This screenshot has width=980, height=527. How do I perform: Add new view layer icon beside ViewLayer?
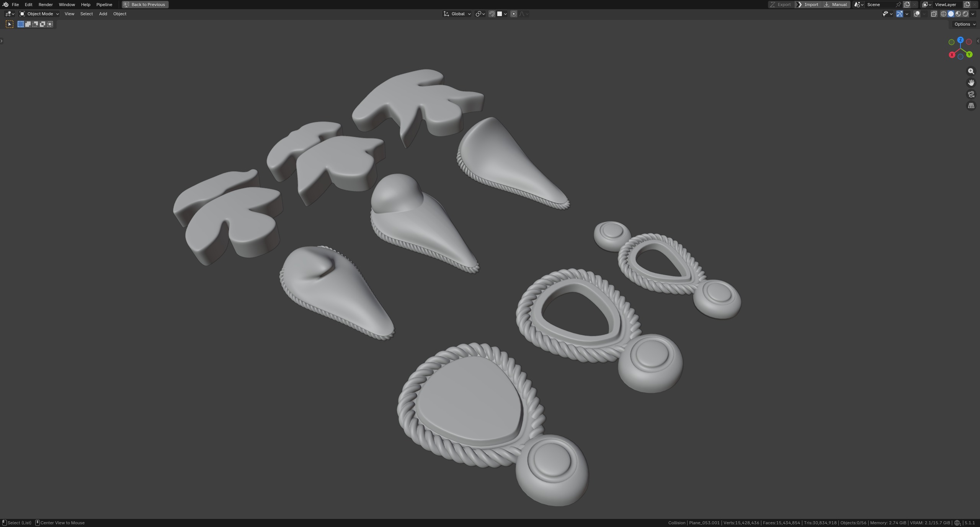[967, 5]
